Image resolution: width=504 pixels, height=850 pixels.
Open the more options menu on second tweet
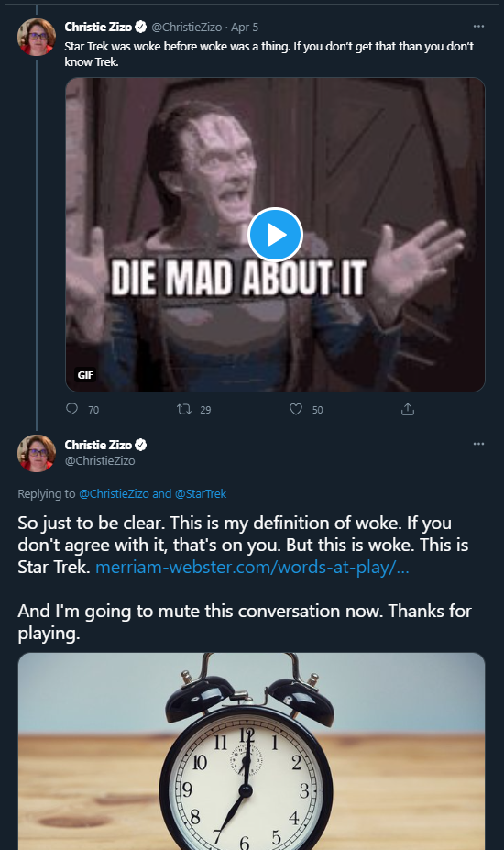click(478, 444)
